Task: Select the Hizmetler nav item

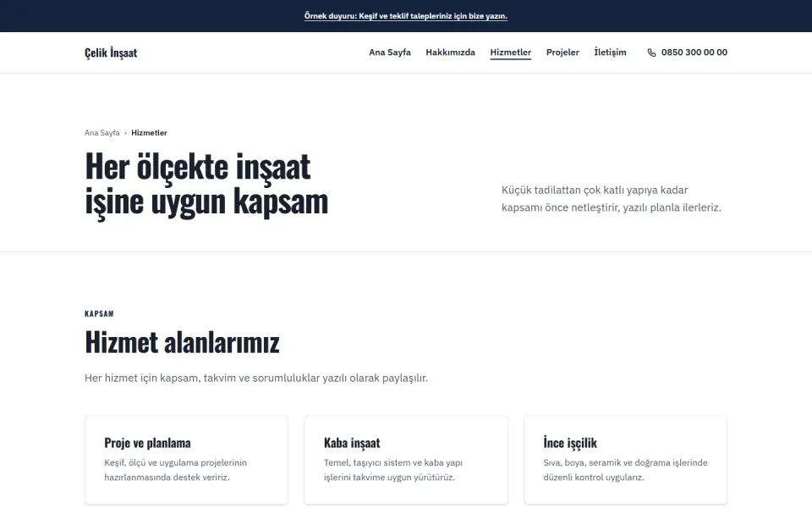Action: pos(511,52)
